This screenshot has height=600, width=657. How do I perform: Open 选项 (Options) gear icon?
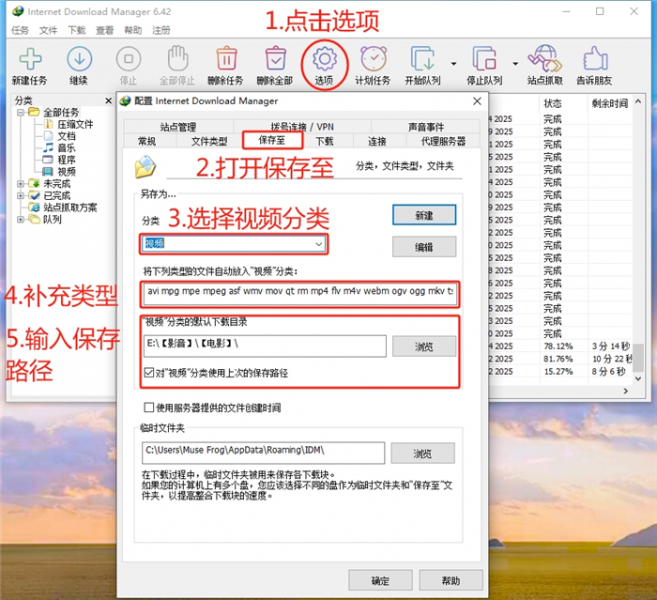(x=325, y=59)
